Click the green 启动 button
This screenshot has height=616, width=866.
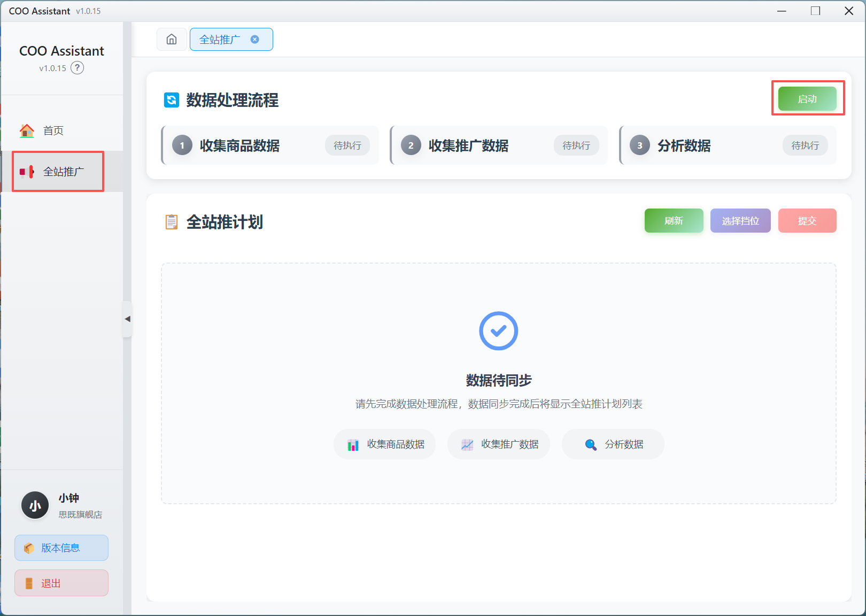[x=808, y=98]
